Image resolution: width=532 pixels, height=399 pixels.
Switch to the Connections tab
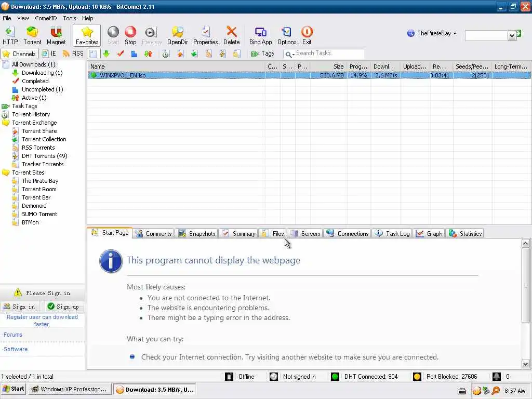(x=348, y=233)
